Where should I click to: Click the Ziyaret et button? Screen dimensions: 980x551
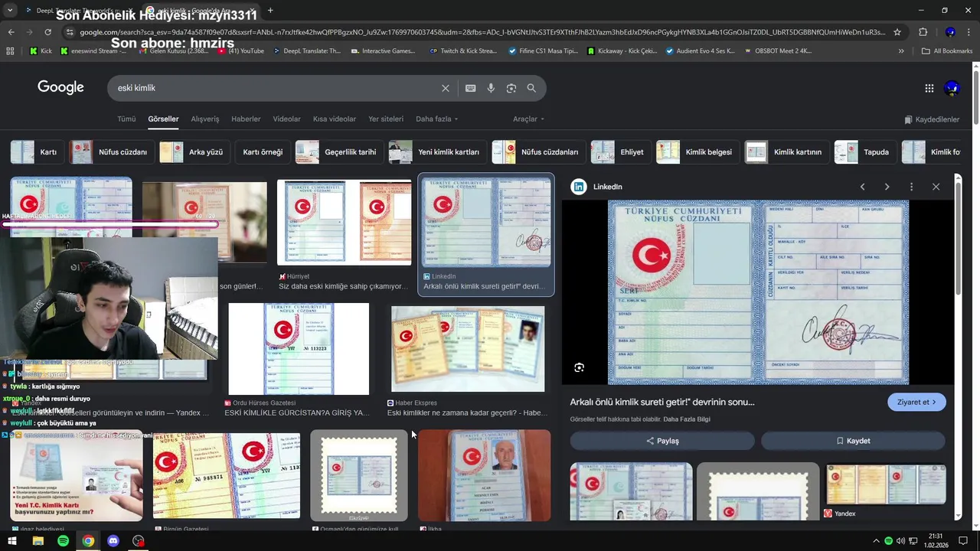coord(916,403)
